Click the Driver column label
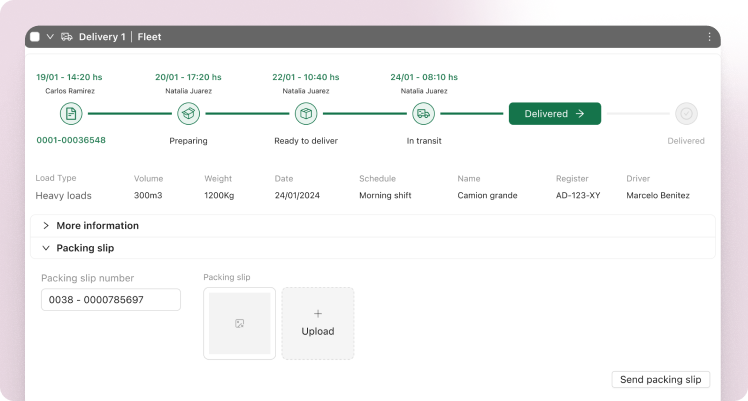This screenshot has height=401, width=748. [x=638, y=178]
